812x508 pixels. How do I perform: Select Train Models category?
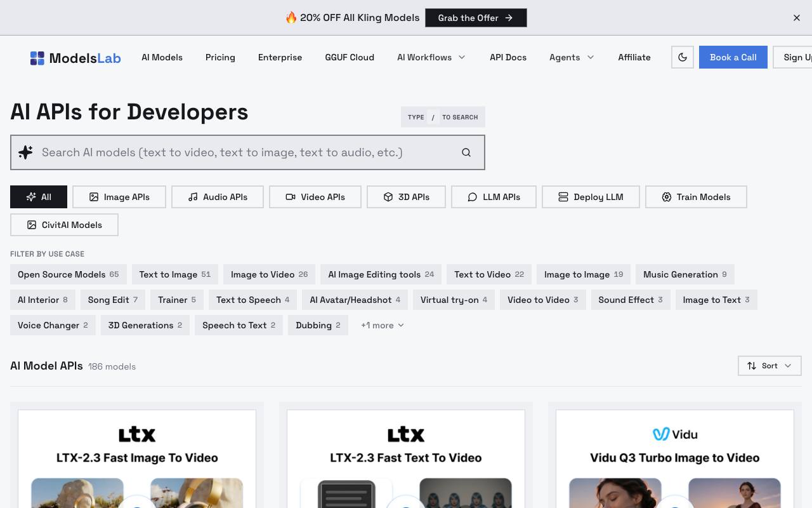pyautogui.click(x=696, y=197)
